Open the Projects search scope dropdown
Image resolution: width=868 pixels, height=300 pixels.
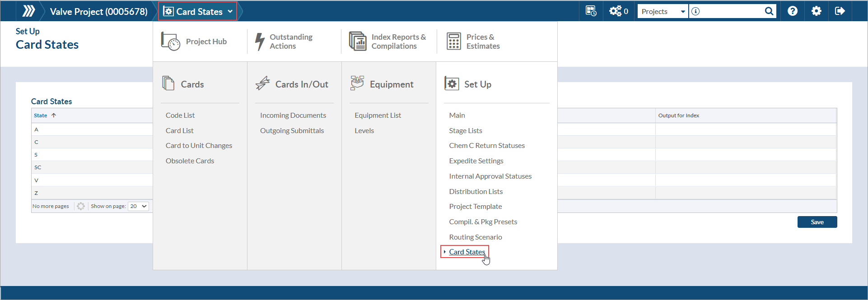(x=663, y=11)
